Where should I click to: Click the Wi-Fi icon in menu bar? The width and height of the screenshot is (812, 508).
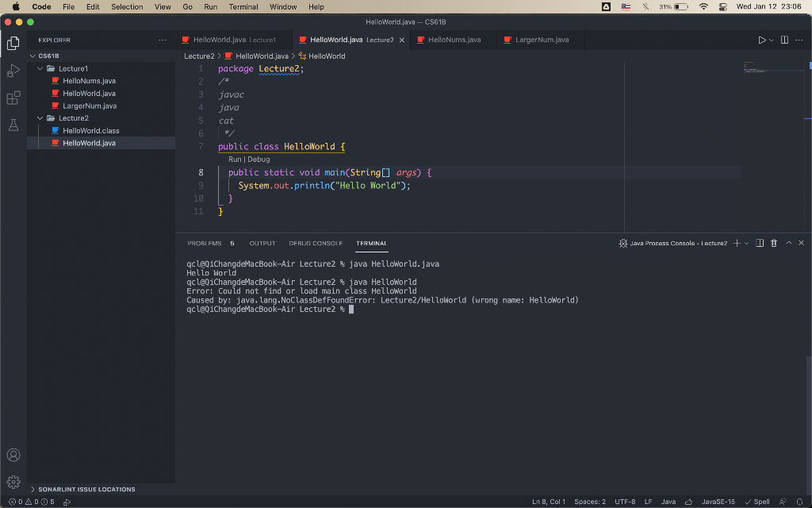click(x=703, y=6)
